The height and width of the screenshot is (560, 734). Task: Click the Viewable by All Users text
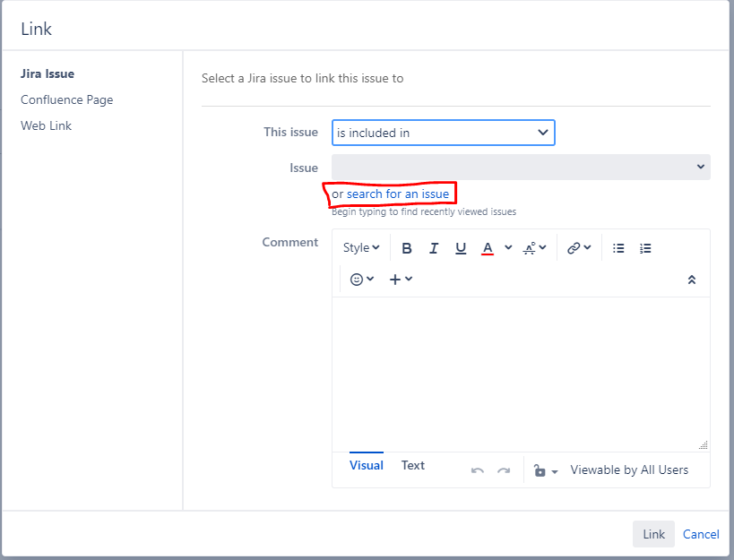pos(629,470)
